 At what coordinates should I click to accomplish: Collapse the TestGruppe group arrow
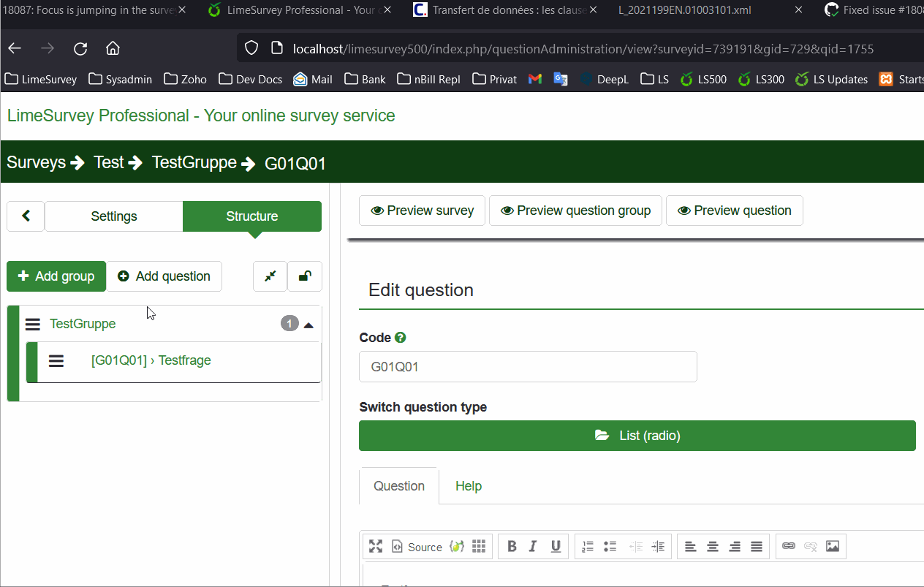pos(309,325)
